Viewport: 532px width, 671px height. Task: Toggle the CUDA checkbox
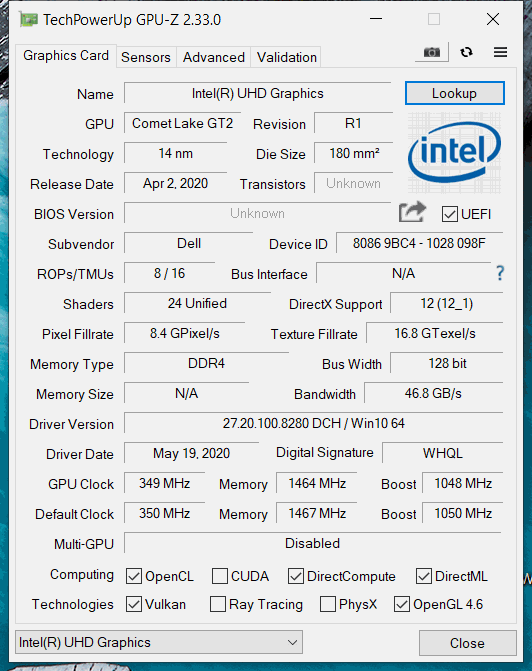220,576
